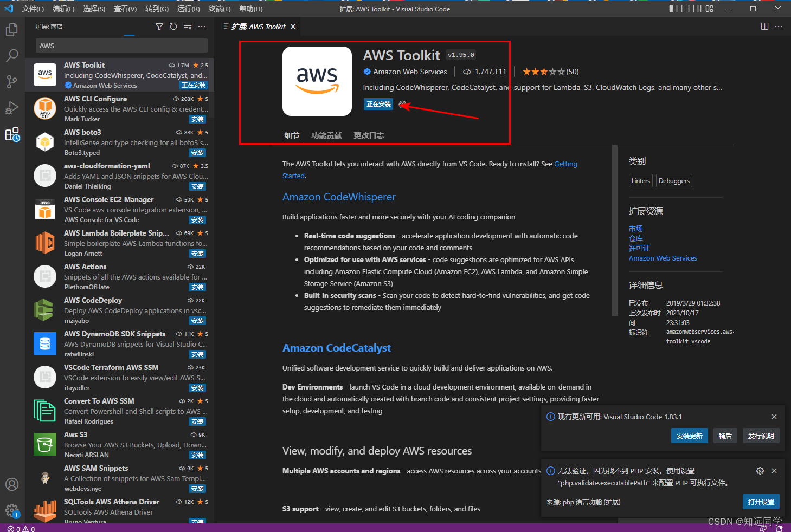Refresh the extensions list
The height and width of the screenshot is (532, 791).
(173, 27)
